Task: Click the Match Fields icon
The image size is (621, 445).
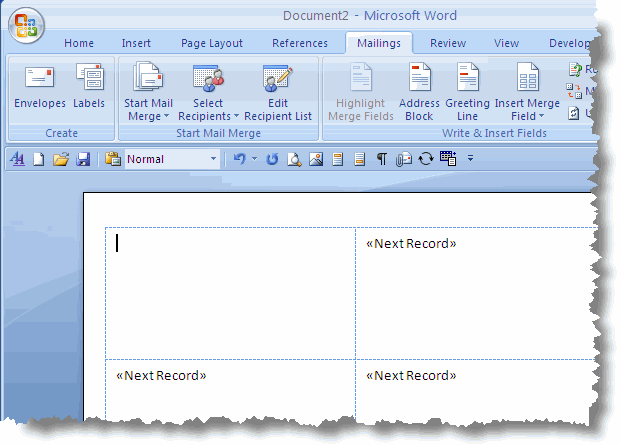Action: (x=574, y=91)
